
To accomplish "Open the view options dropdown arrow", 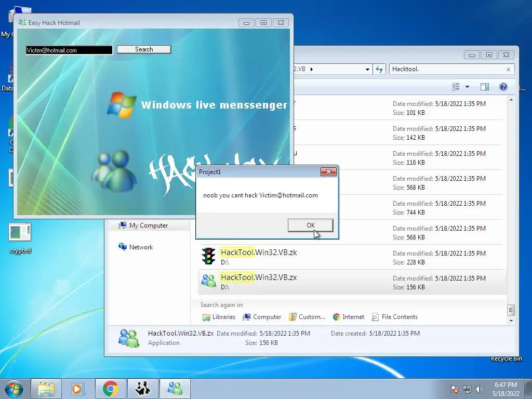I will coord(467,87).
